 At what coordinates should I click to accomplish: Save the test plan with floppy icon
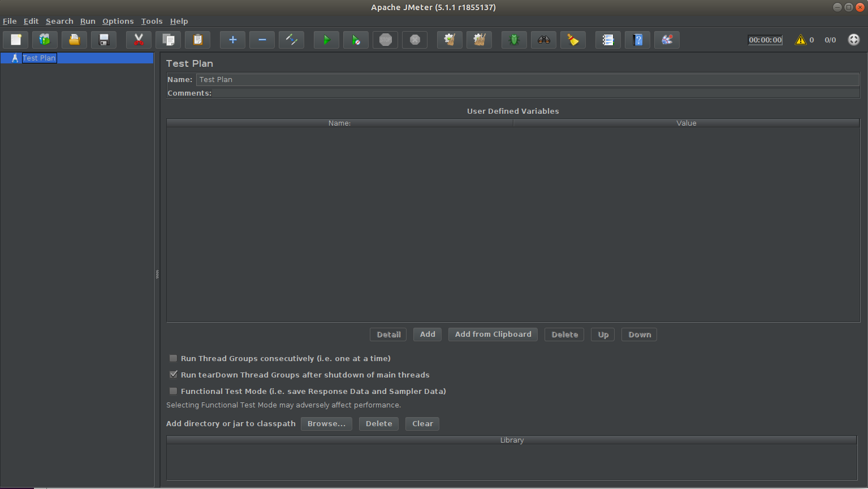[x=104, y=40]
